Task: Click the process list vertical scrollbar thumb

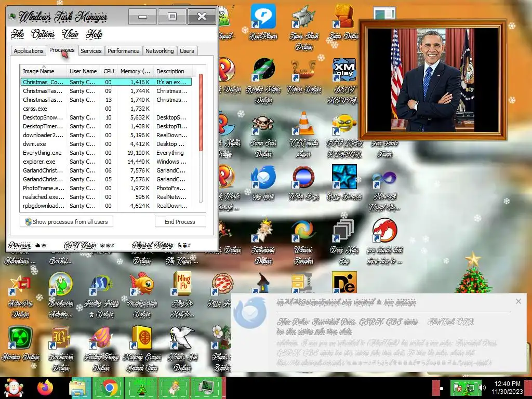Action: tap(201, 112)
